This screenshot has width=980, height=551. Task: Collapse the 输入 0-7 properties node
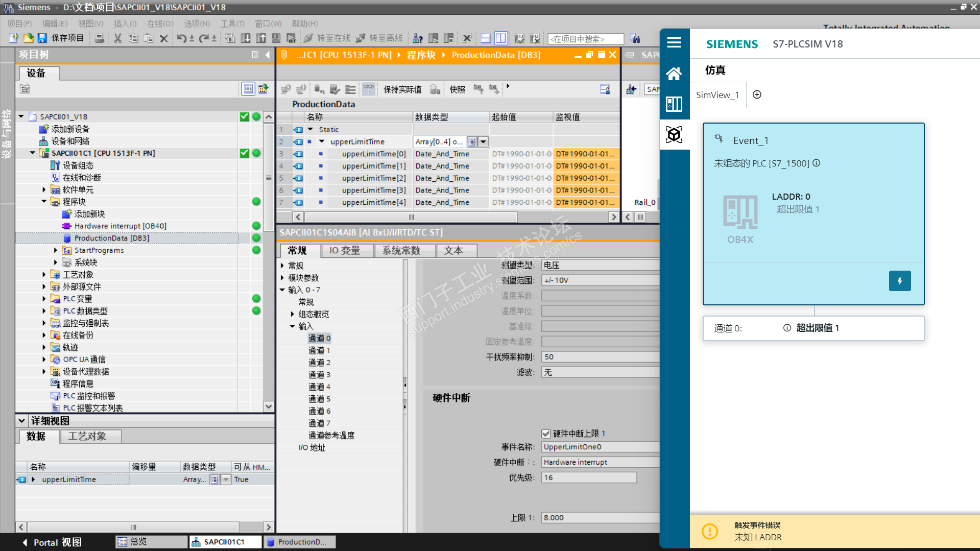(282, 290)
